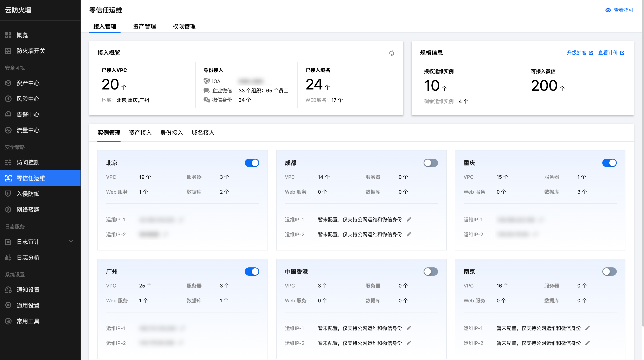Select the 零信任运维 sidebar icon
The image size is (644, 360).
[8, 178]
